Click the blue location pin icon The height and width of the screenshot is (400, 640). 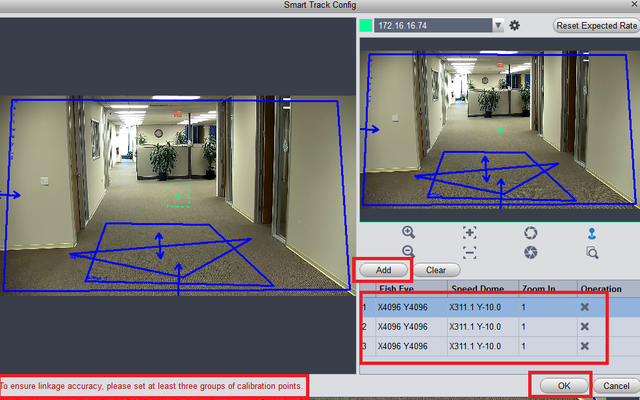[x=592, y=233]
